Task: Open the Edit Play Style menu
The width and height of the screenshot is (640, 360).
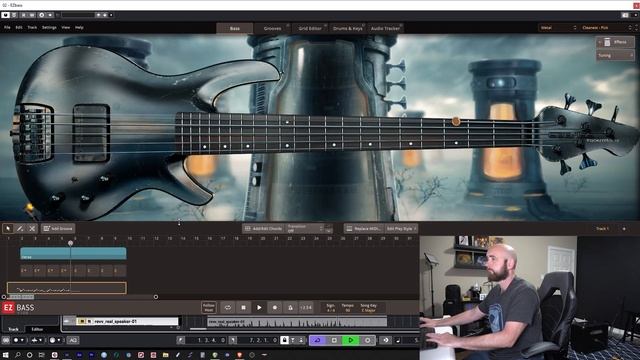Action: (x=401, y=229)
